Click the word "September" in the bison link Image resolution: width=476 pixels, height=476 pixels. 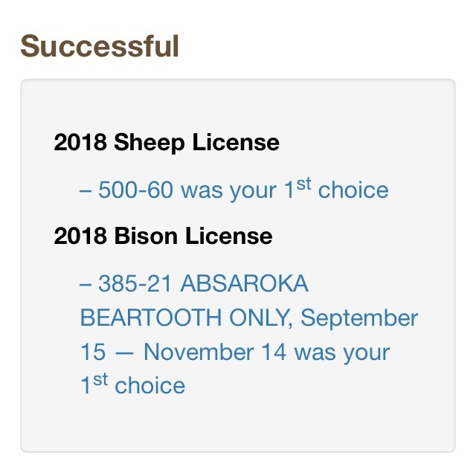tap(360, 318)
